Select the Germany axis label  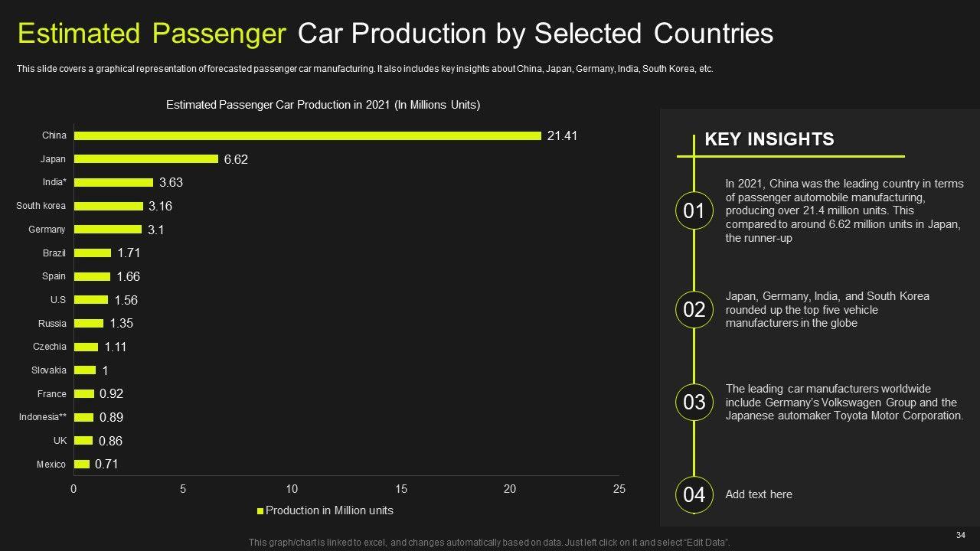pyautogui.click(x=47, y=230)
